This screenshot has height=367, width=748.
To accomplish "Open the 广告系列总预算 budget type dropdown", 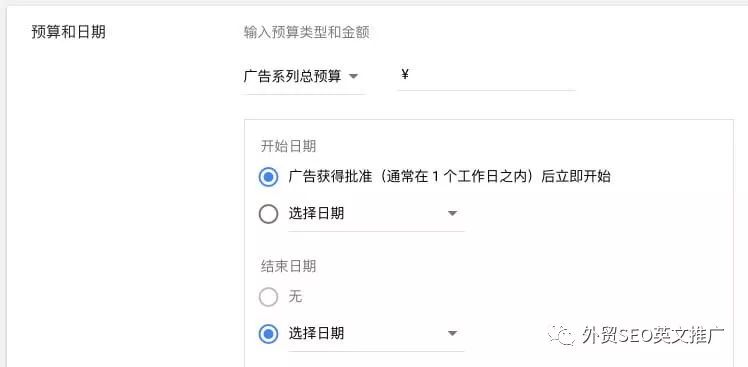I will (x=303, y=77).
